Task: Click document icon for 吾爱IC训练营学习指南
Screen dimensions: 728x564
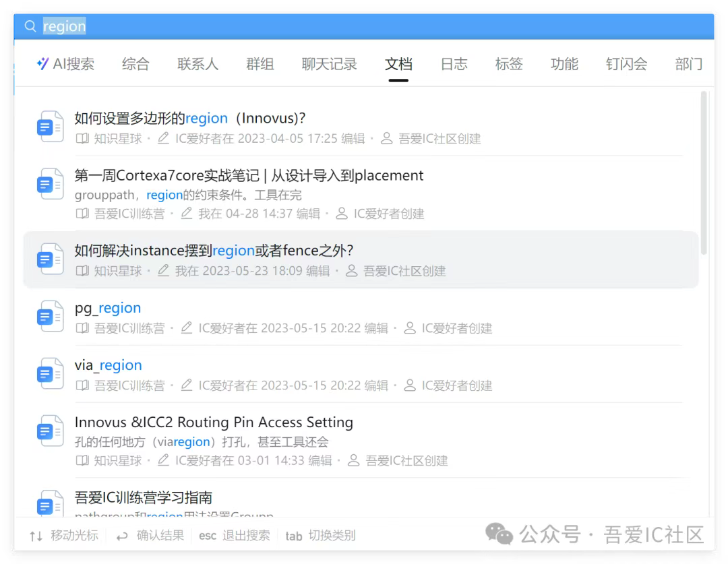Action: [x=50, y=503]
